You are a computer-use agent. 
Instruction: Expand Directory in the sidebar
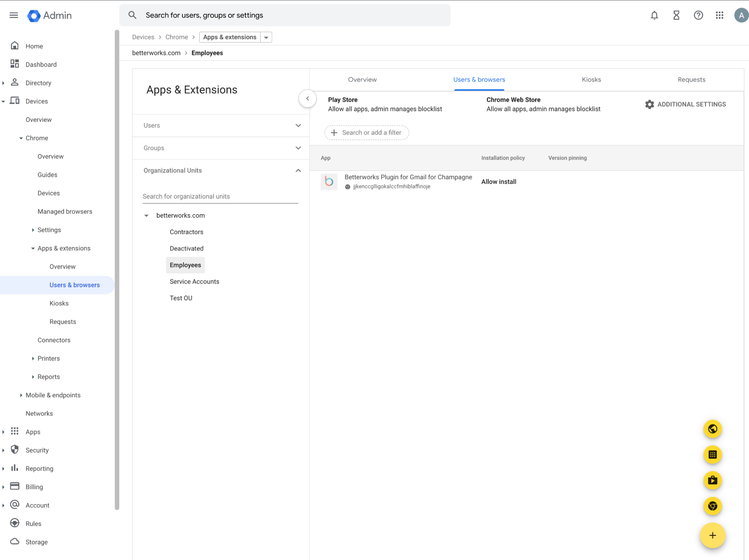[3, 83]
